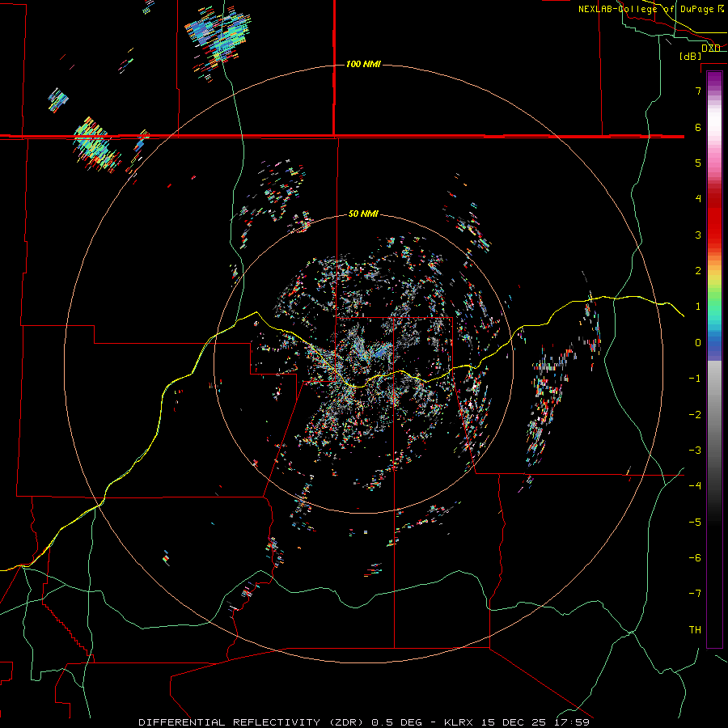The image size is (728, 728).
Task: Click the "6" value on the color scale
Action: [x=698, y=127]
